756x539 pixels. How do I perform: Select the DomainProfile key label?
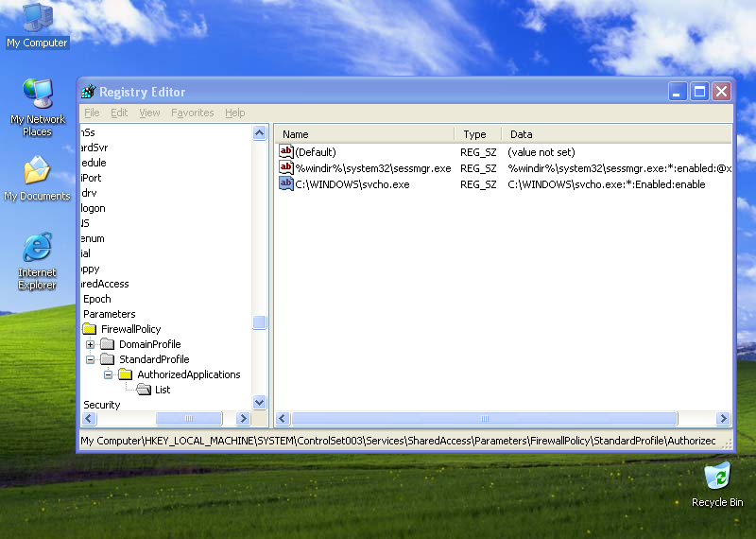click(x=149, y=344)
